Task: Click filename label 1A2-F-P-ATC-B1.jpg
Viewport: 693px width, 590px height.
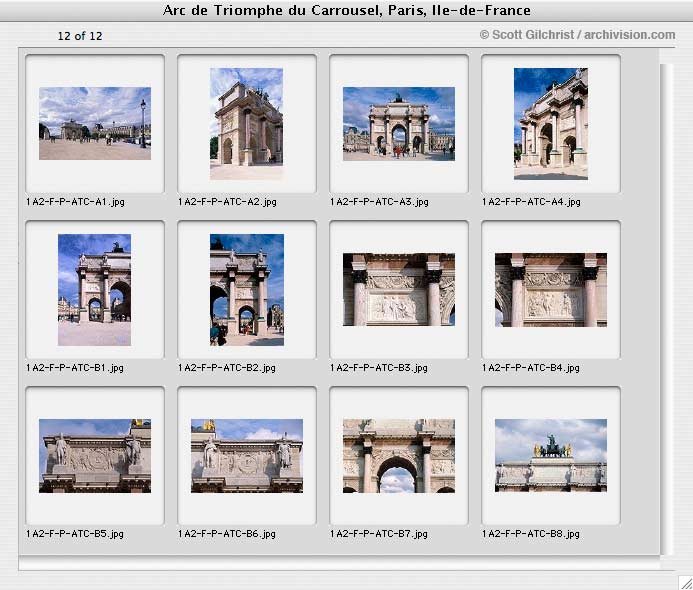Action: pyautogui.click(x=75, y=368)
